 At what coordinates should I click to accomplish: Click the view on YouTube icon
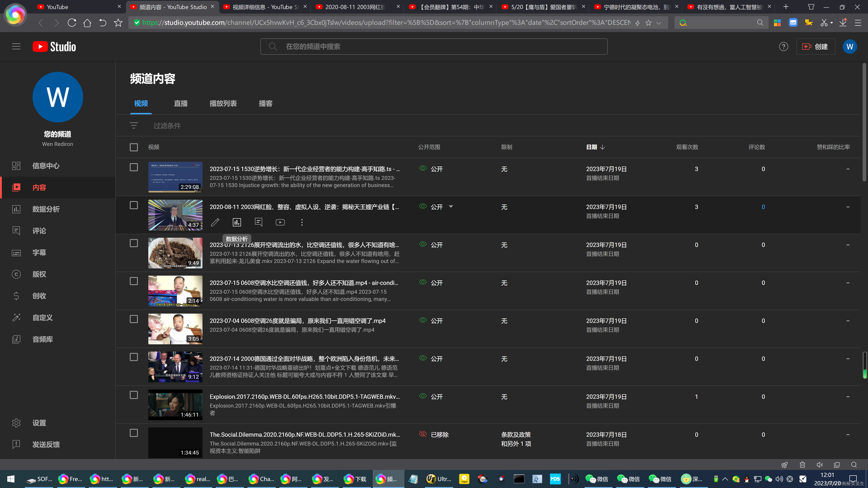(280, 222)
